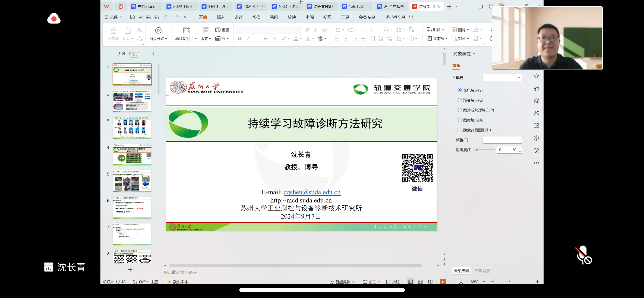Select gradient fill radio option

coord(460,100)
